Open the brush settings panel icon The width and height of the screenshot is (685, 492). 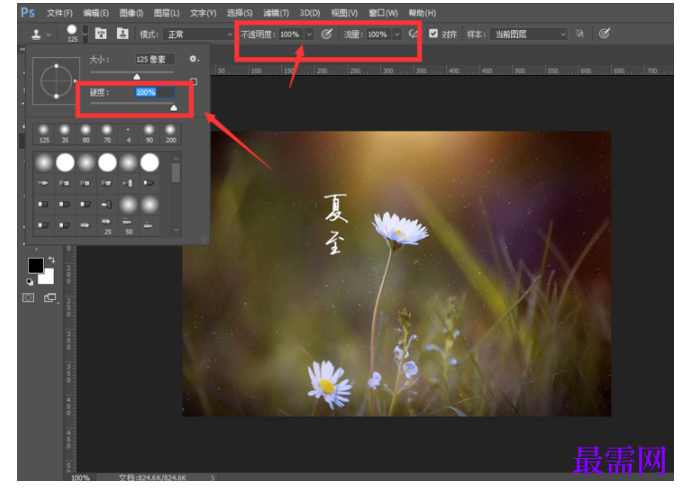click(101, 34)
